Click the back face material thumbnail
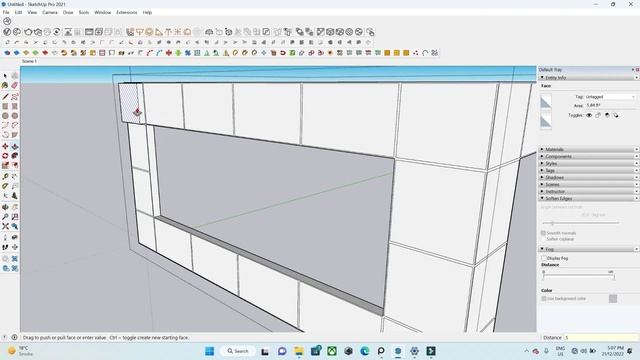The width and height of the screenshot is (640, 360). 546,121
